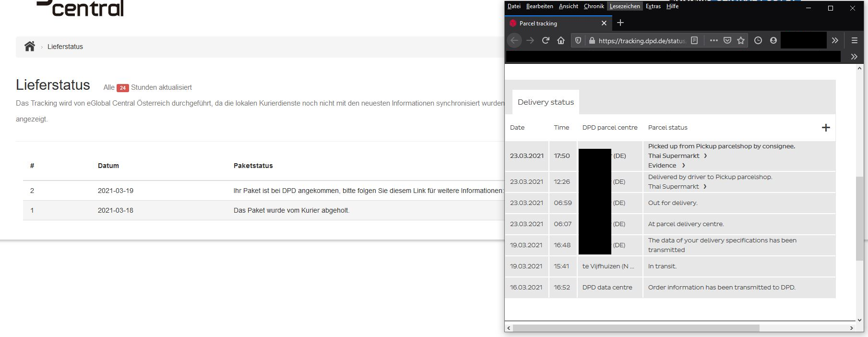Click the Date column header
Viewport: 868px width, 337px height.
[x=517, y=128]
